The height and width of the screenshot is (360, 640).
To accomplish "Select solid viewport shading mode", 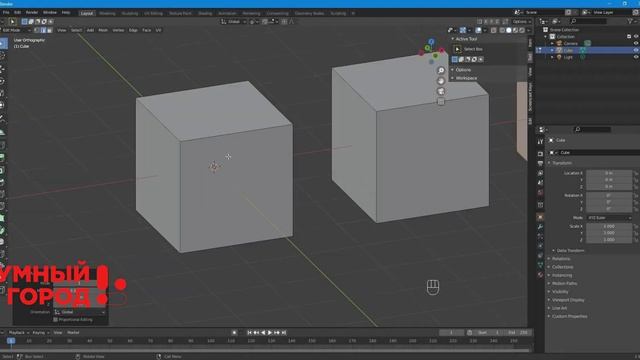I will pyautogui.click(x=509, y=30).
